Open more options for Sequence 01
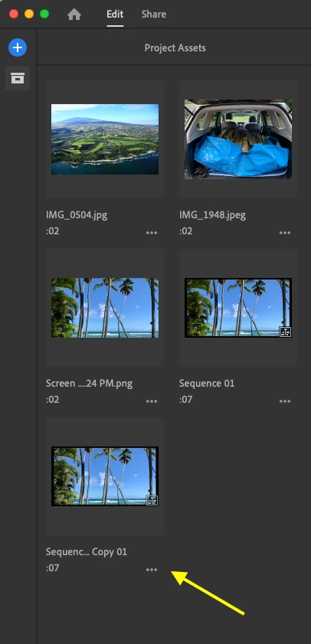The width and height of the screenshot is (311, 644). [x=285, y=400]
